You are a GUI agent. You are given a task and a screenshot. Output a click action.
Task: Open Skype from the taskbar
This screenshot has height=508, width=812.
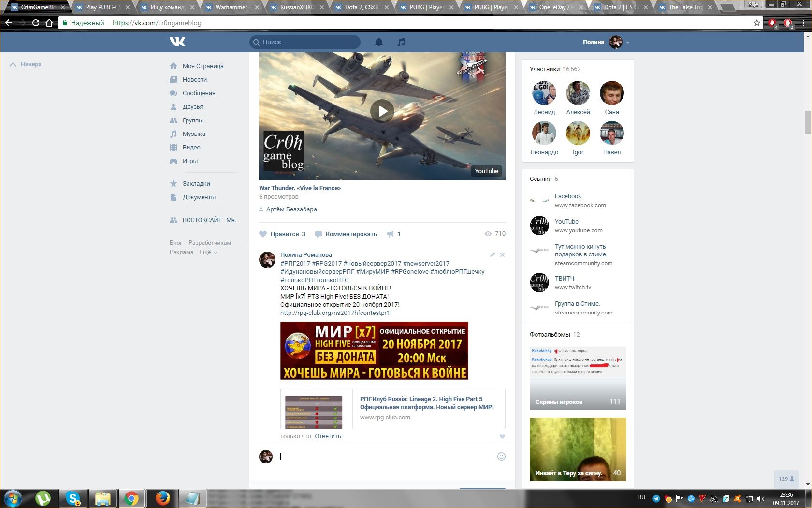tap(73, 498)
